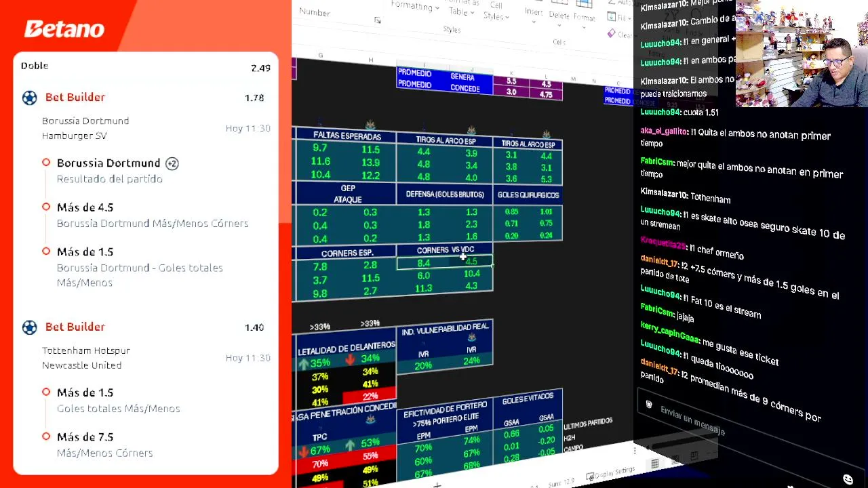Viewport: 868px width, 488px height.
Task: Click the Kroquetita25 username in chat
Action: pyautogui.click(x=663, y=243)
